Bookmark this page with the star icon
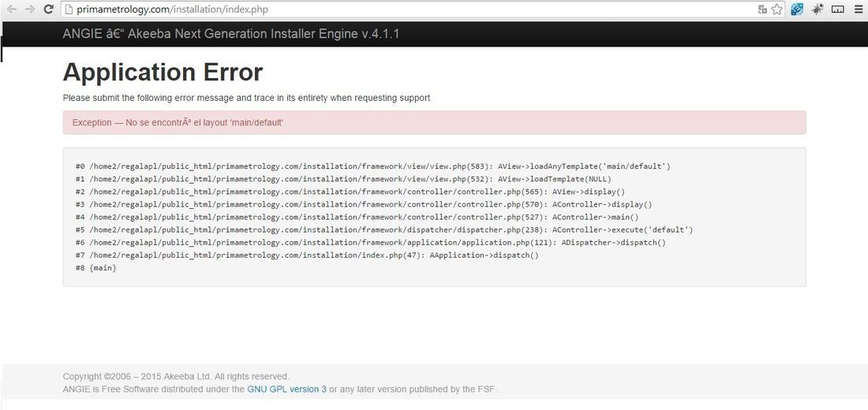This screenshot has width=868, height=410. coord(777,9)
